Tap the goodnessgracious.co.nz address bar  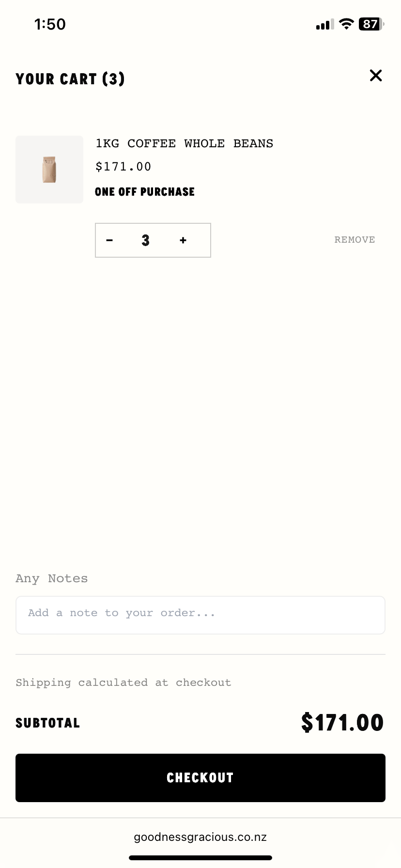200,837
